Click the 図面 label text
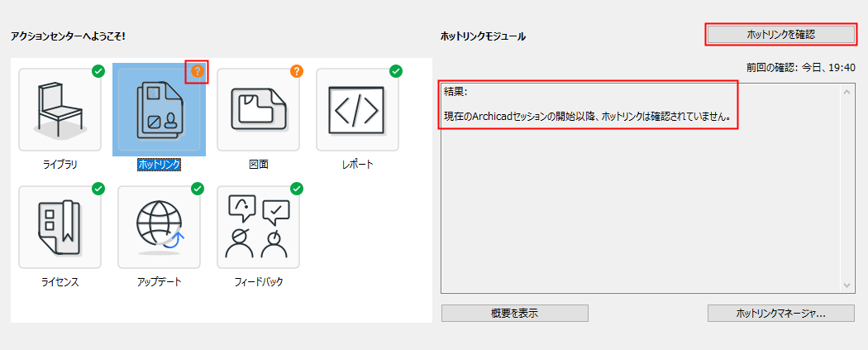The height and width of the screenshot is (350, 868). (x=259, y=165)
